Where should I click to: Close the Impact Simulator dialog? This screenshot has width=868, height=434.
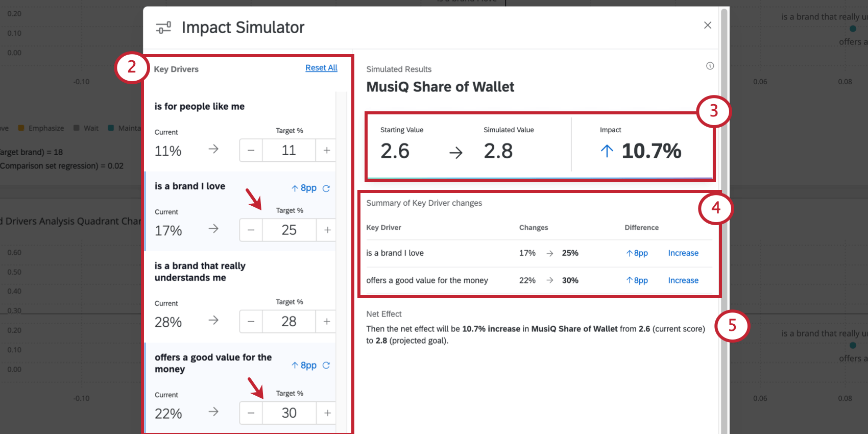[x=708, y=25]
